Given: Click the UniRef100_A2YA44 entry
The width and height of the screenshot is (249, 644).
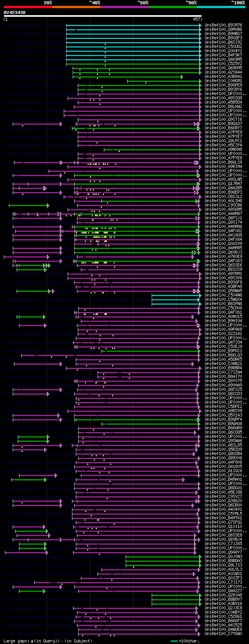Looking at the screenshot, I should [223, 72].
